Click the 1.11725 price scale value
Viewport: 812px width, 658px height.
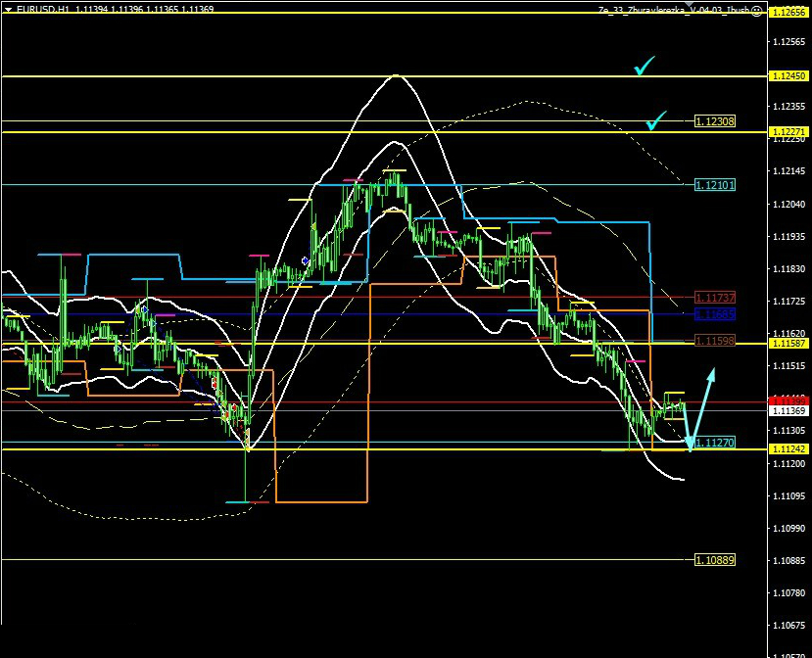point(789,302)
